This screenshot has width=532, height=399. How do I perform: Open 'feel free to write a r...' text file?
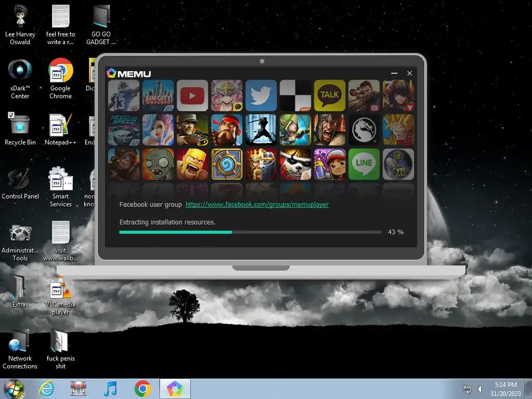click(x=60, y=25)
